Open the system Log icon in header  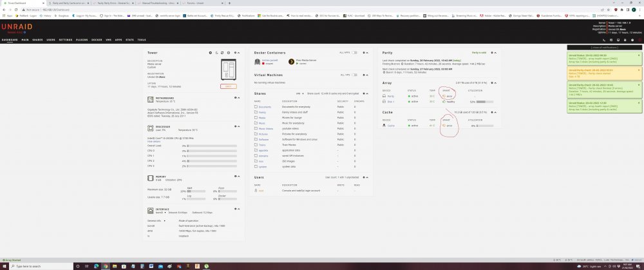click(x=625, y=40)
